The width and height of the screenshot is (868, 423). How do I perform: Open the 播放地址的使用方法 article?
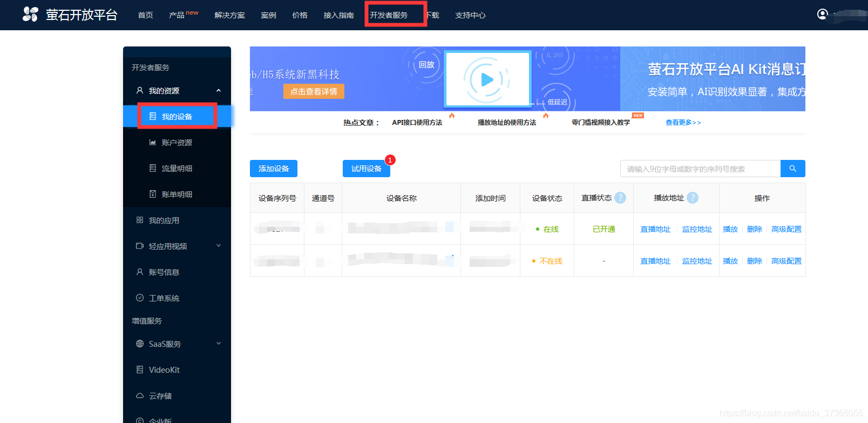tap(507, 123)
